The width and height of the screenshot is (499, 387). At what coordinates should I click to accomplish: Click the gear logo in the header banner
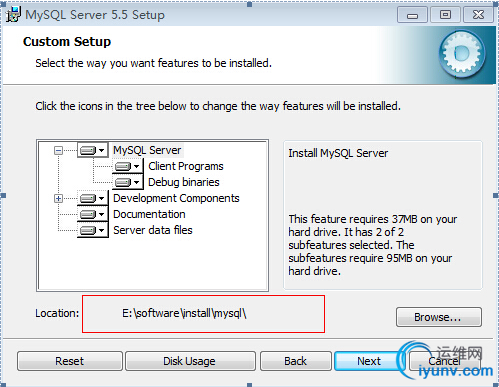pyautogui.click(x=462, y=54)
